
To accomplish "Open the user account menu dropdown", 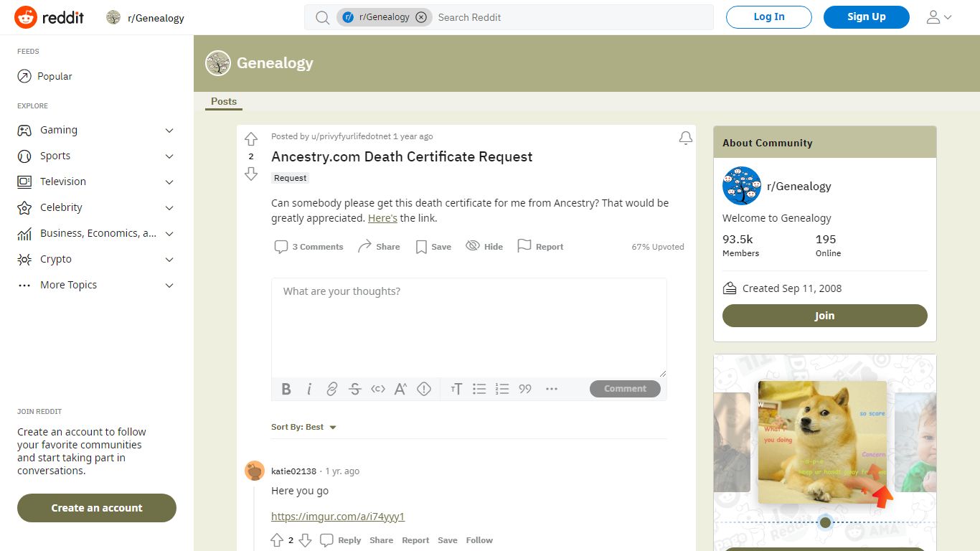I will point(939,17).
